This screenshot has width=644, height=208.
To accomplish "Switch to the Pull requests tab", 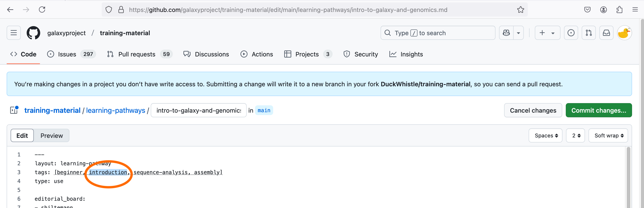I will pyautogui.click(x=140, y=54).
